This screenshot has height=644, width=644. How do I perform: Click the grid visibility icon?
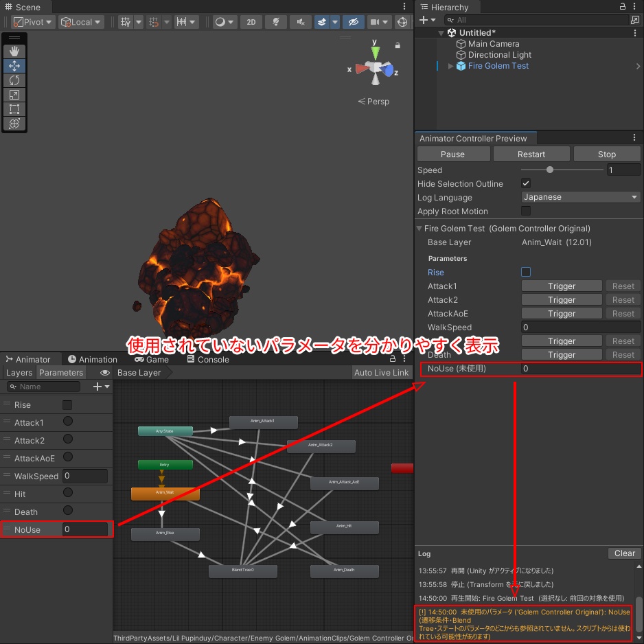[126, 22]
